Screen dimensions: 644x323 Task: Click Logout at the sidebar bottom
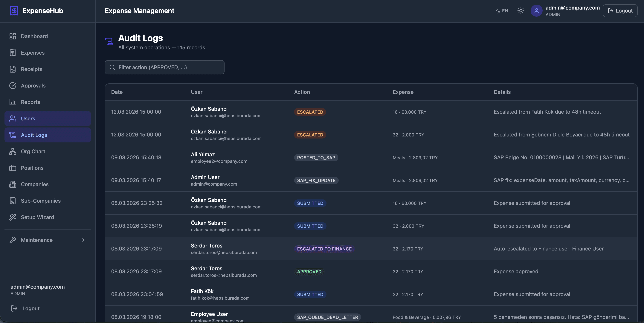(x=25, y=308)
